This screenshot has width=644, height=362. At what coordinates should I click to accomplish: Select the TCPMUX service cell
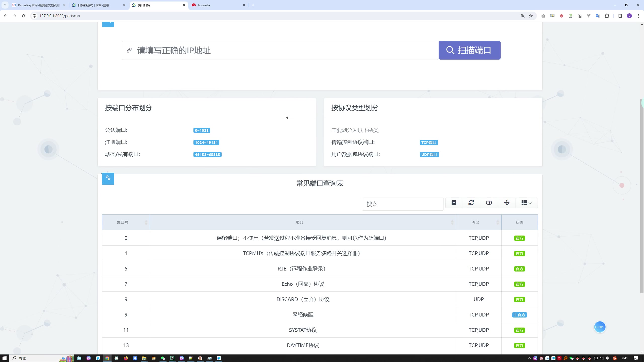coord(303,253)
